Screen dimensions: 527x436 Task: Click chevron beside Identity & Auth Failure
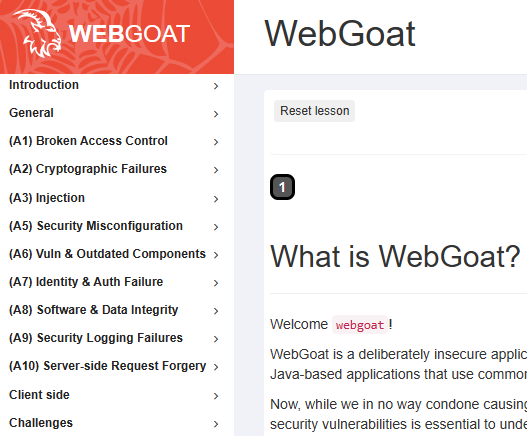[x=216, y=283]
